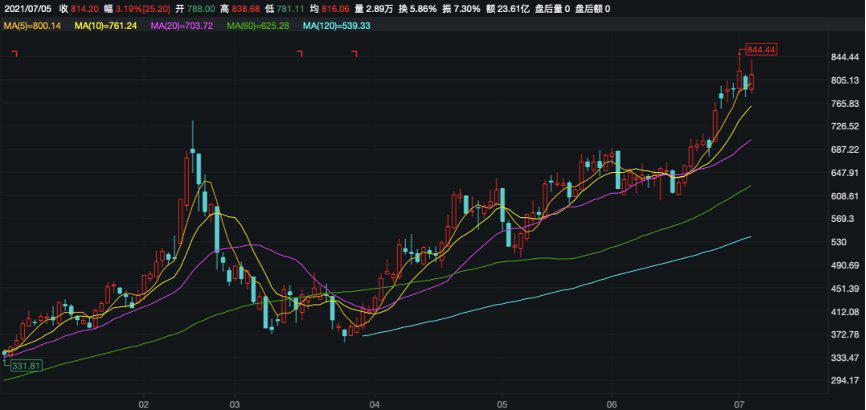Click the red corner marker at top left
This screenshot has height=410, width=866.
point(14,54)
